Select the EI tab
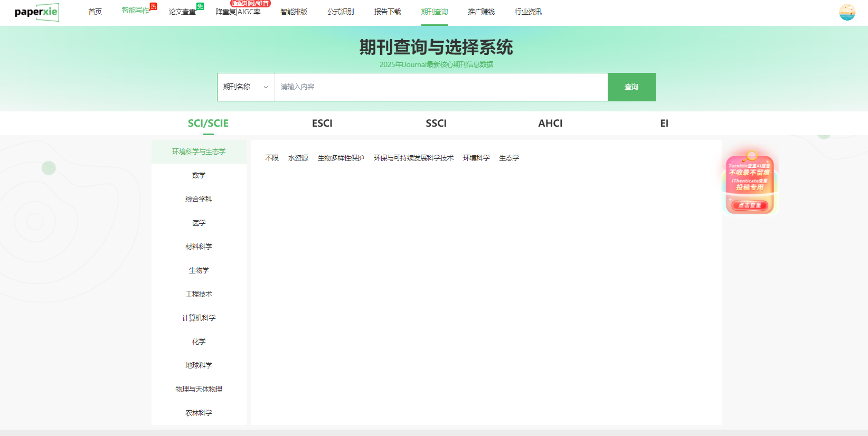The height and width of the screenshot is (436, 868). tap(664, 124)
